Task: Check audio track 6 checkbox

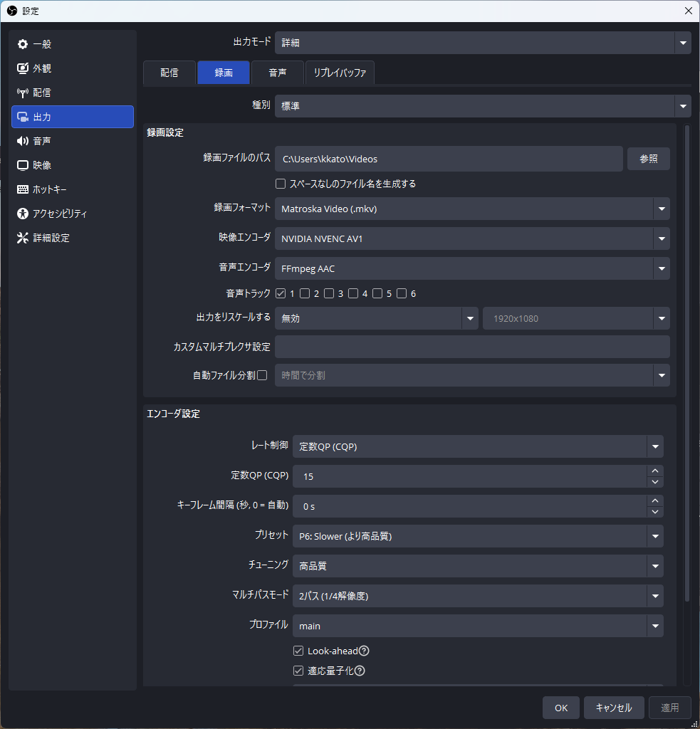Action: tap(402, 293)
